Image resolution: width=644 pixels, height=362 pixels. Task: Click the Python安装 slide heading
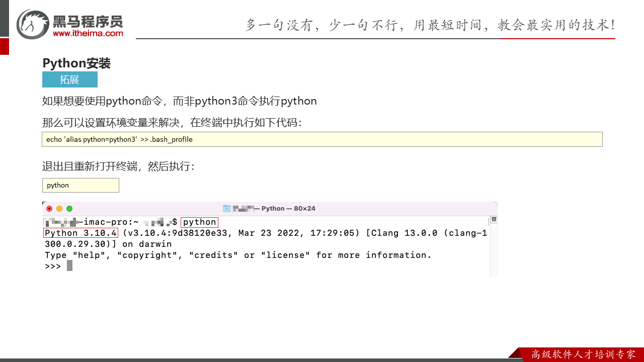pyautogui.click(x=76, y=63)
